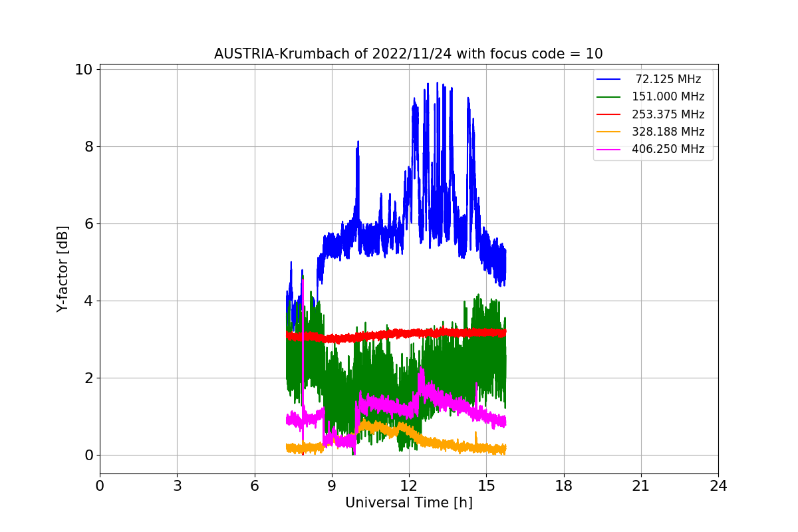This screenshot has height=532, width=798.
Task: Click the red legend line swatch
Action: click(609, 114)
